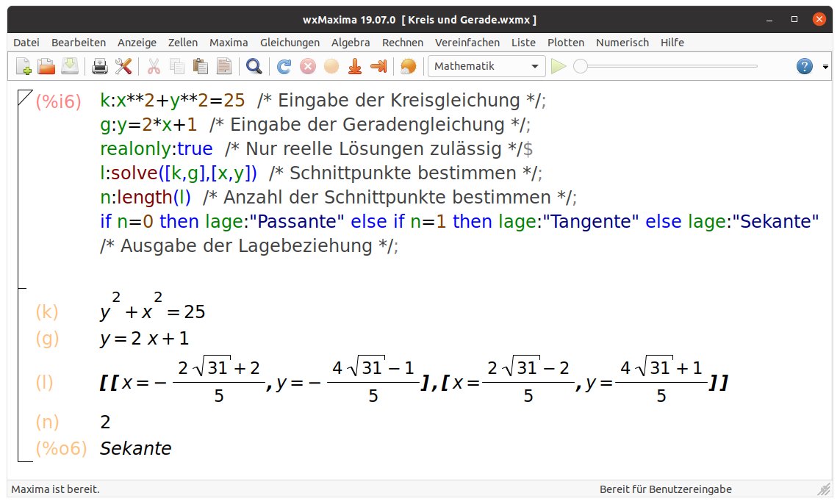Open the Zellen menu
The width and height of the screenshot is (840, 504).
(x=183, y=43)
